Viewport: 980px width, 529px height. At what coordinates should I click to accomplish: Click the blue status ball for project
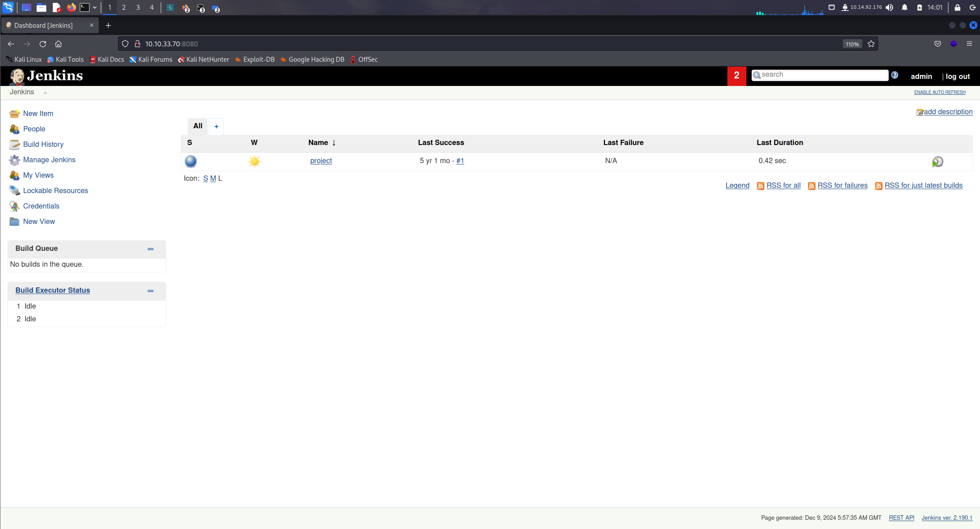tap(191, 161)
